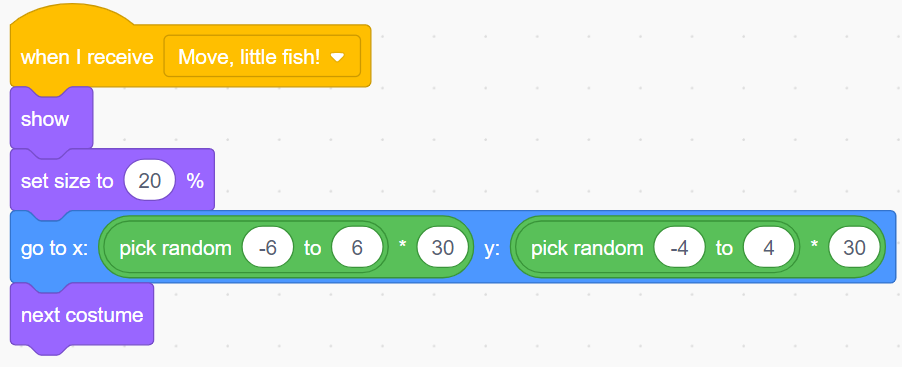The height and width of the screenshot is (367, 902).
Task: Edit the -6 random minimum for x
Action: coord(267,249)
